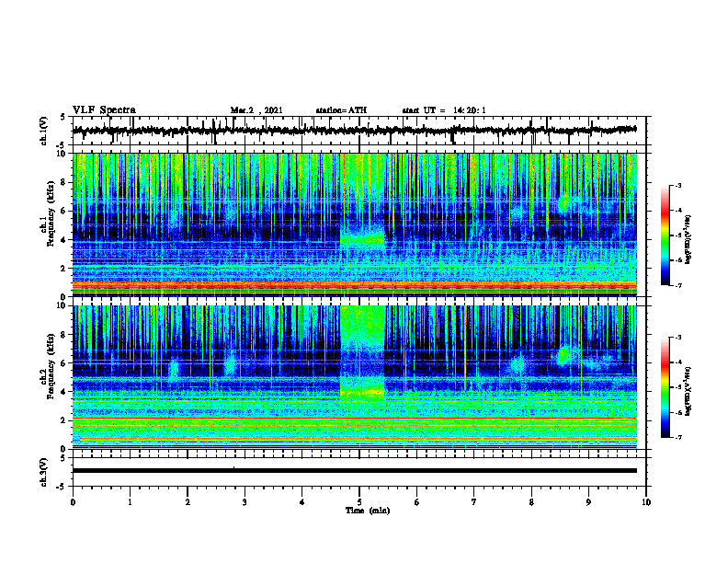
Task: Click the time axis tick label 6
Action: click(417, 502)
